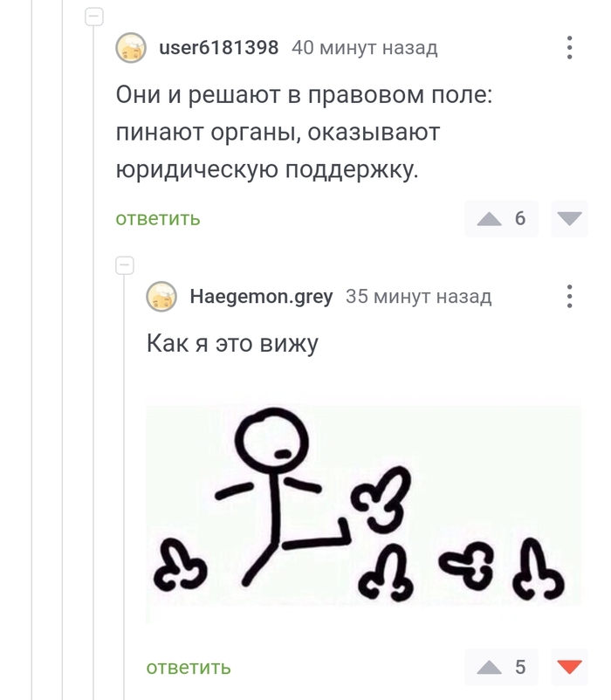Image resolution: width=611 pixels, height=700 pixels.
Task: Open user6181398's profile avatar
Action: 131,47
